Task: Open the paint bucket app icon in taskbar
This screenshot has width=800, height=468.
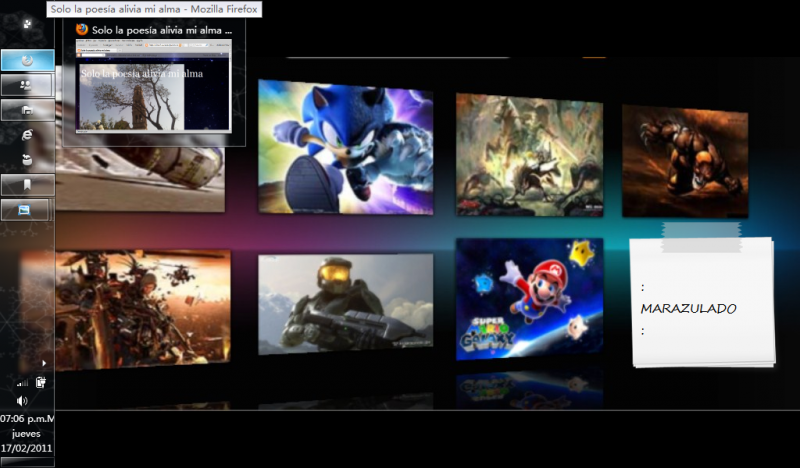Action: pyautogui.click(x=27, y=160)
